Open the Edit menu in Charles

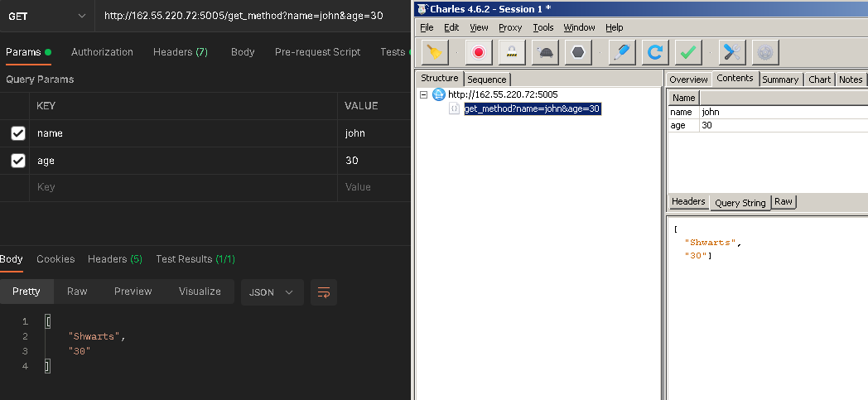pyautogui.click(x=451, y=27)
